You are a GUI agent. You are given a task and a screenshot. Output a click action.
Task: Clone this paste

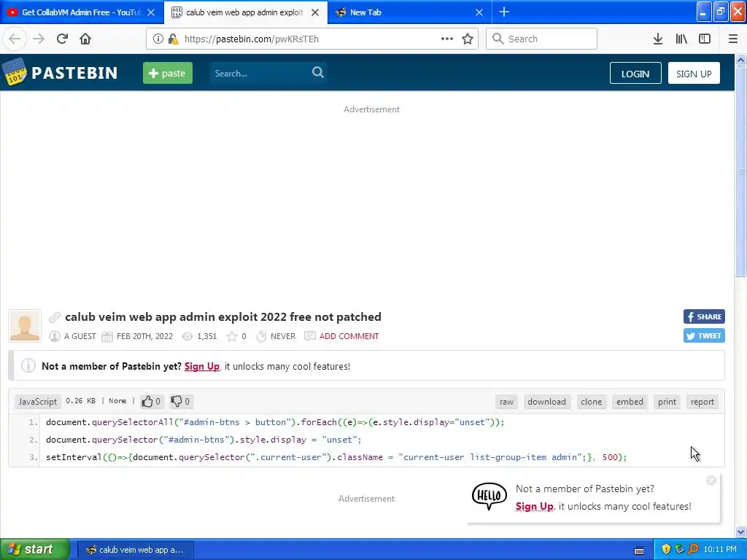coord(591,402)
